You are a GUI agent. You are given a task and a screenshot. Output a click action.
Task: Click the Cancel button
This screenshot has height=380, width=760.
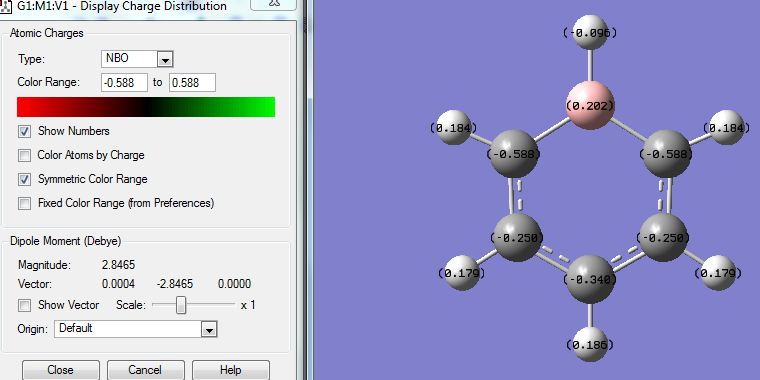click(x=145, y=370)
